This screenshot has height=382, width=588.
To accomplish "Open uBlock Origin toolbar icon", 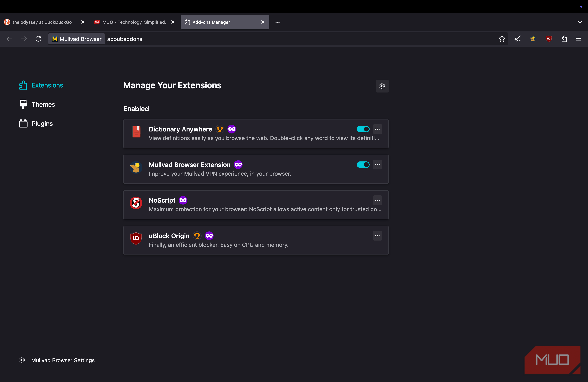I will 548,39.
